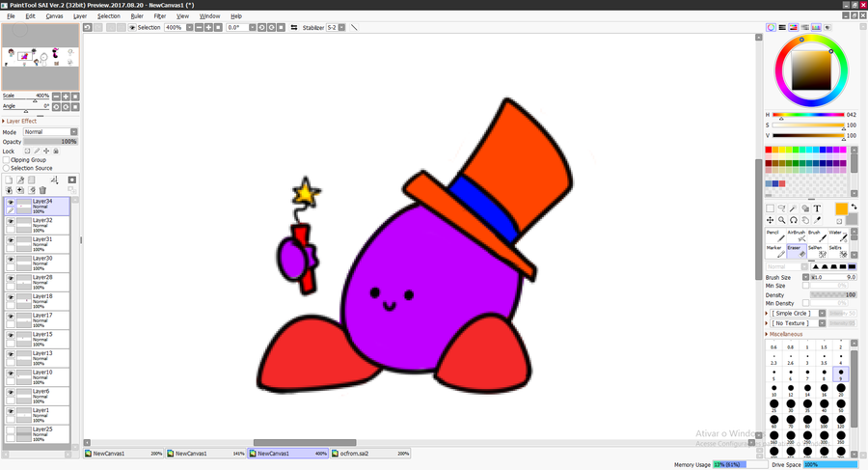
Task: Open the Stabilizer S-2 dropdown
Action: point(341,27)
